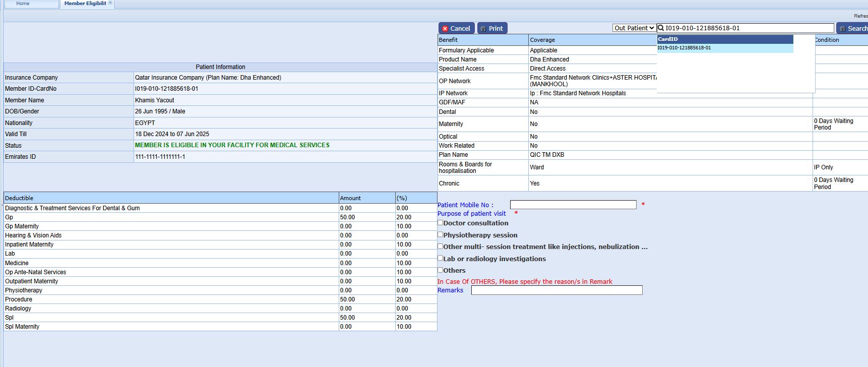Switch to the Home tab
Screen dimensions: 868x367
tap(23, 4)
